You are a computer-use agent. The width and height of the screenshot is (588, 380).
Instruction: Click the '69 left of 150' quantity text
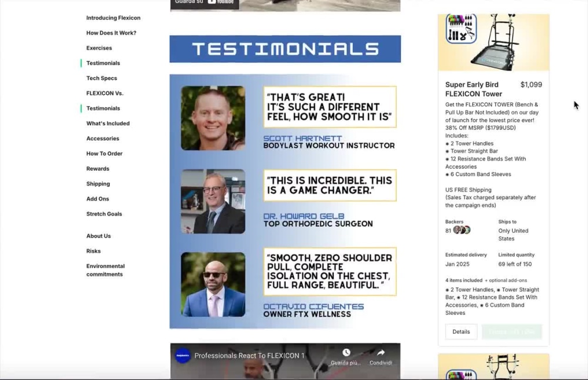pos(515,264)
